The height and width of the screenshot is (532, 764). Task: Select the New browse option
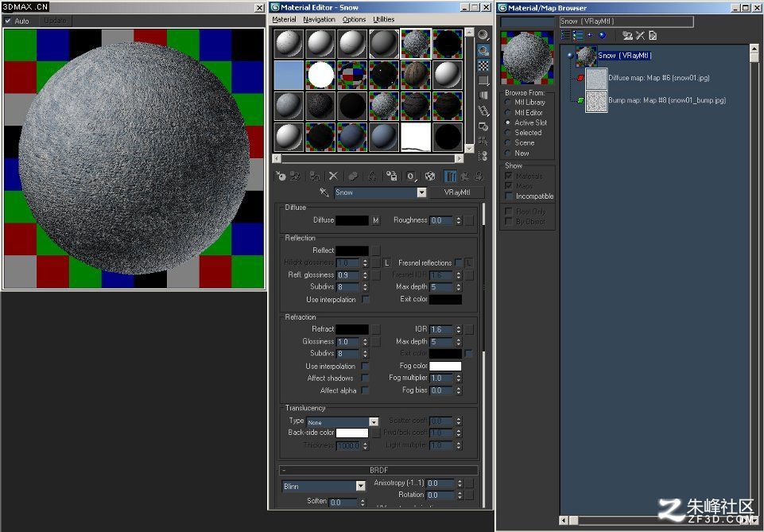[508, 153]
